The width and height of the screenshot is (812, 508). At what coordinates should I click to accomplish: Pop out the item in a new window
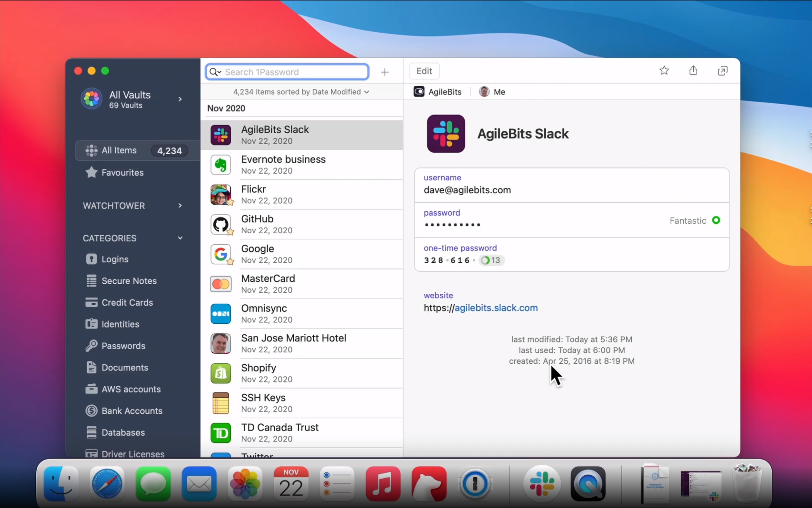point(722,70)
